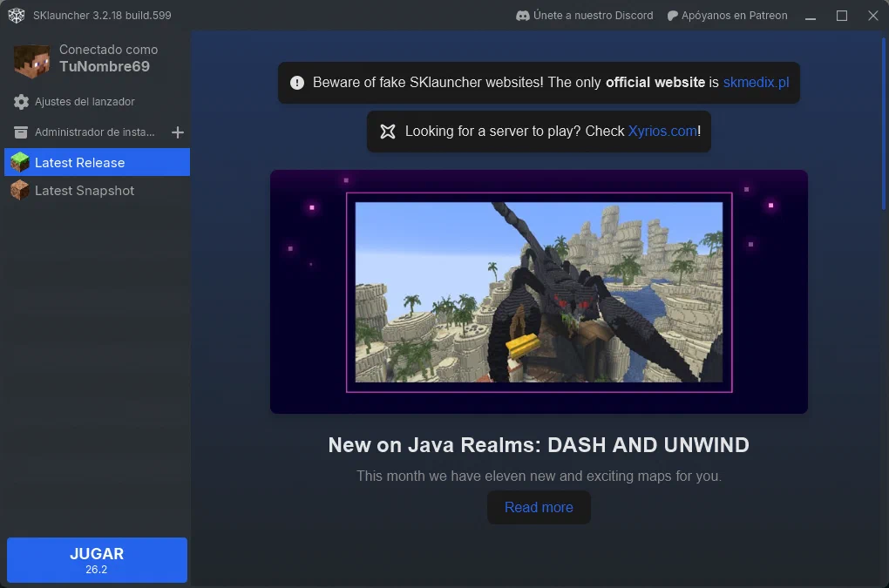The image size is (889, 588).
Task: Click the archive box icon for installations manager
Action: 21,132
